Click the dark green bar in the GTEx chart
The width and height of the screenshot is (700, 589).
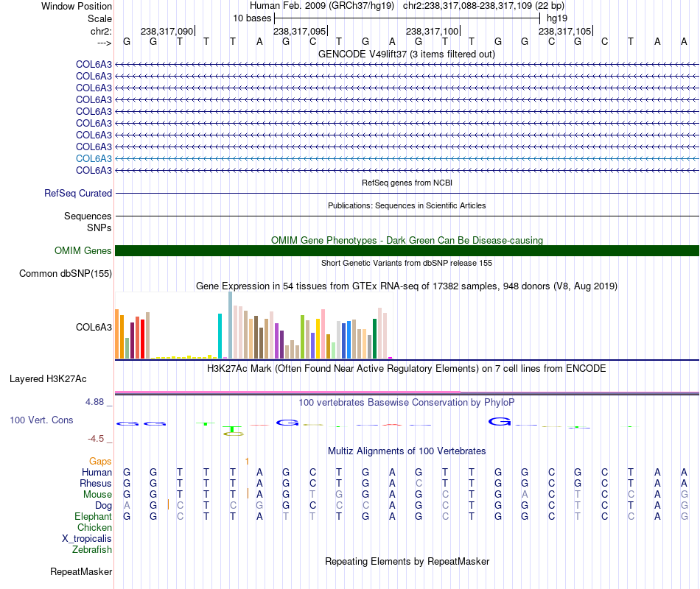tap(375, 339)
